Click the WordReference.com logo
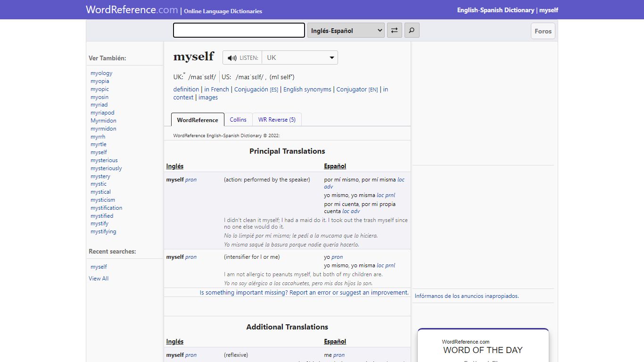644x362 pixels. [132, 9]
